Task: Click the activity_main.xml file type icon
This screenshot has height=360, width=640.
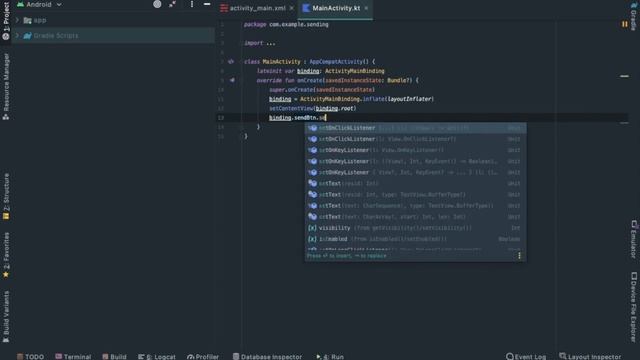Action: (x=224, y=8)
